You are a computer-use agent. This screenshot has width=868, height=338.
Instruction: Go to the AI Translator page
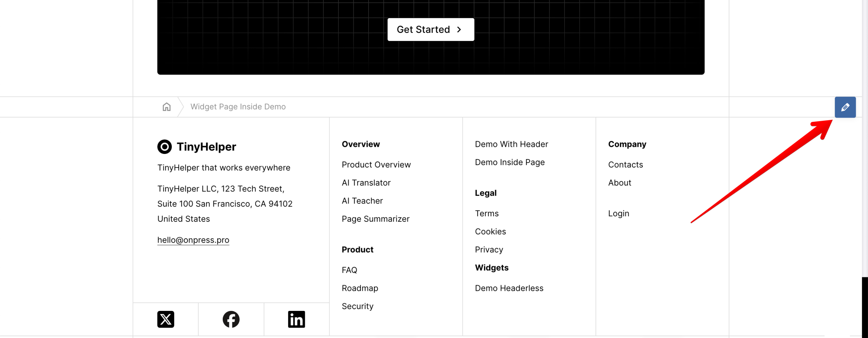[x=366, y=183]
